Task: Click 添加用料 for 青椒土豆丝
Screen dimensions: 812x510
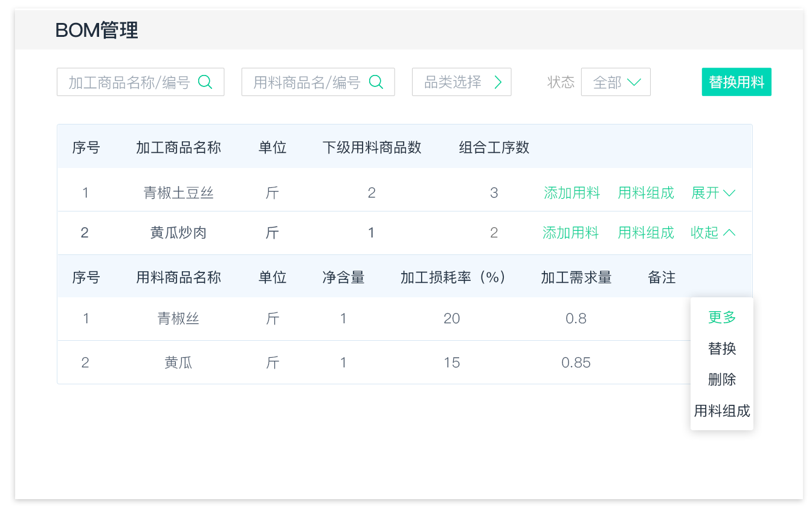Action: [572, 193]
